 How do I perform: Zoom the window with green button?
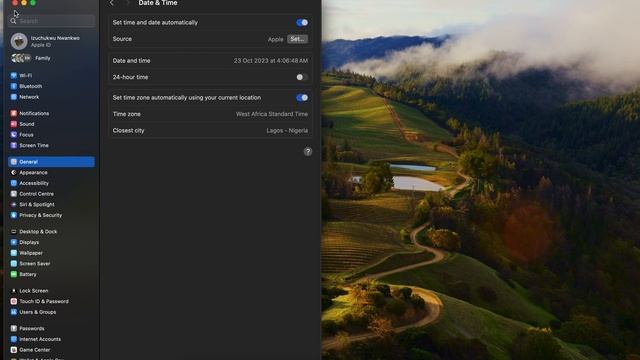[33, 2]
